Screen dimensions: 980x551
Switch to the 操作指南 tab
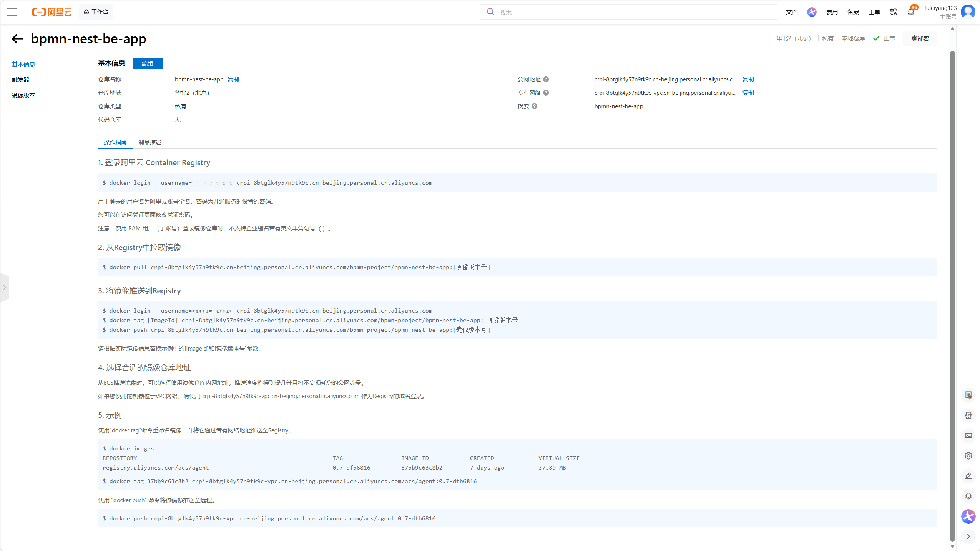click(x=115, y=142)
